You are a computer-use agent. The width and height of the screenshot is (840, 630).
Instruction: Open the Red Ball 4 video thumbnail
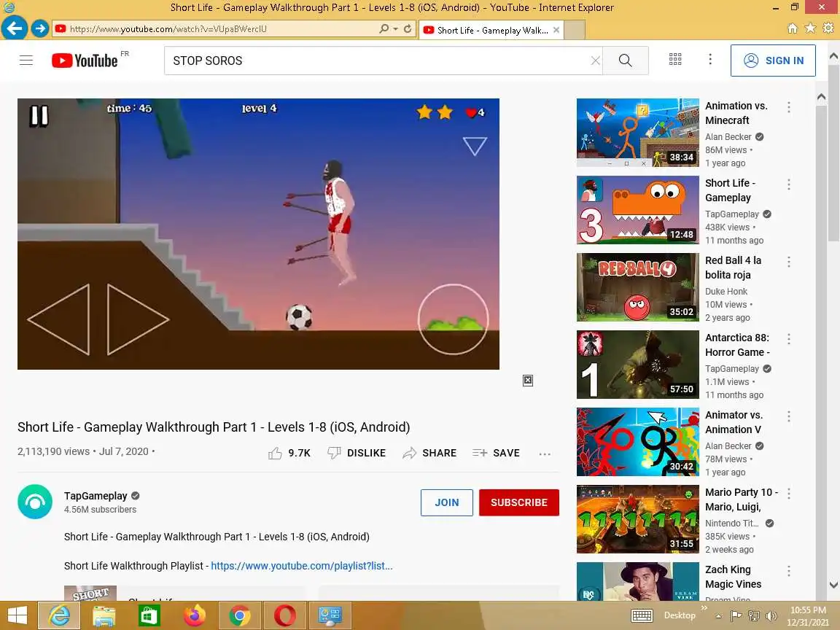pos(637,287)
